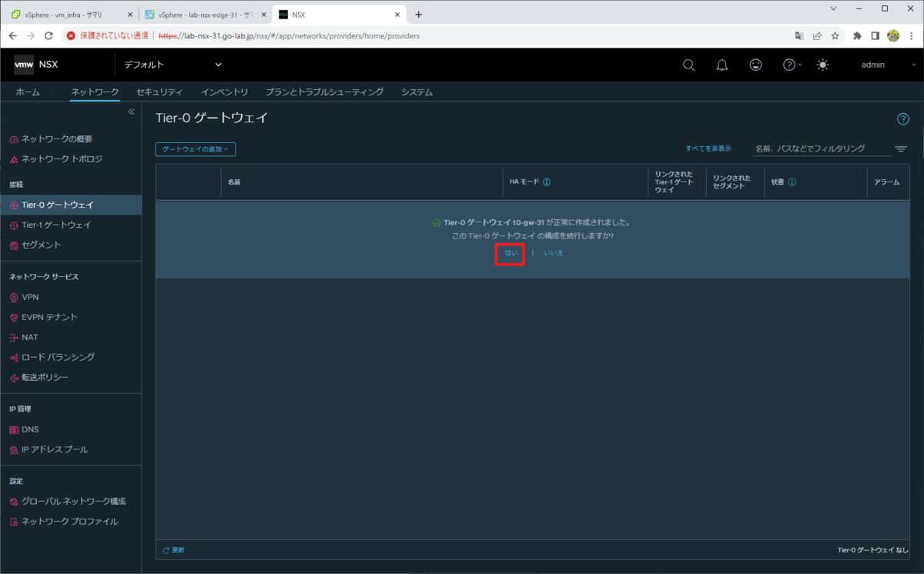The width and height of the screenshot is (924, 574).
Task: Open プランとトラブルシューティング tab
Action: [324, 92]
